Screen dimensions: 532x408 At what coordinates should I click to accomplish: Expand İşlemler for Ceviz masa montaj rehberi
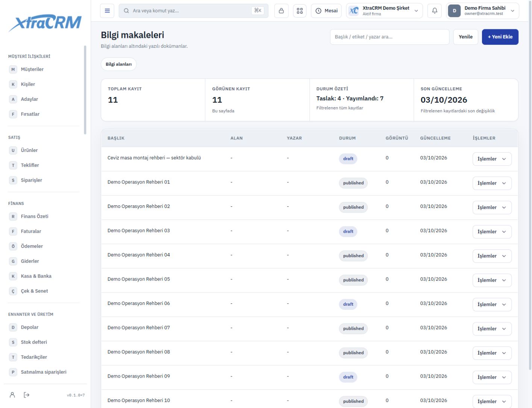[492, 159]
